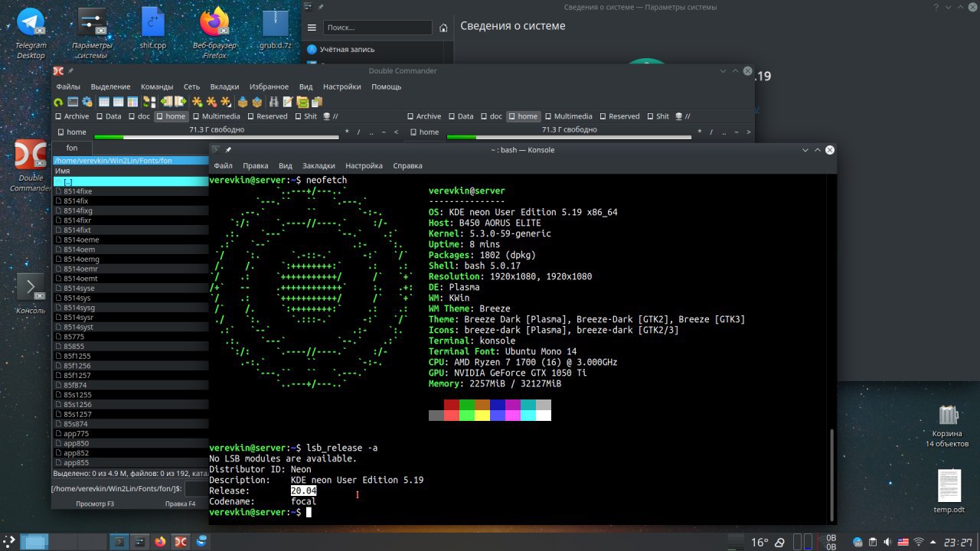Select the Archive drive button in right panel

[x=423, y=116]
